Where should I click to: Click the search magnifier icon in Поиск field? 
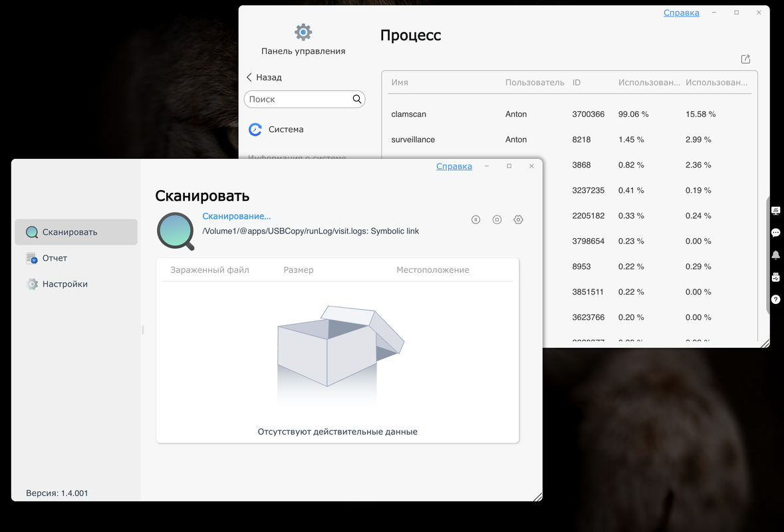coord(357,99)
